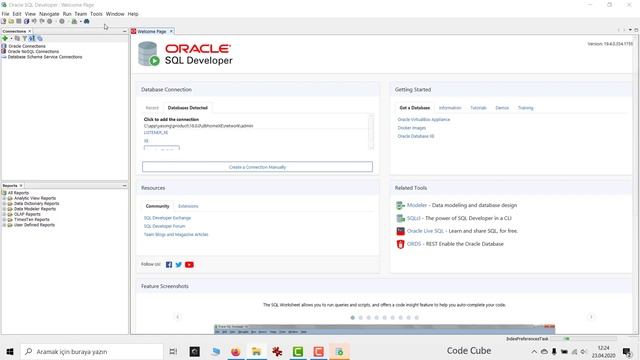
Task: Switch to Recent connections tab
Action: coord(152,108)
